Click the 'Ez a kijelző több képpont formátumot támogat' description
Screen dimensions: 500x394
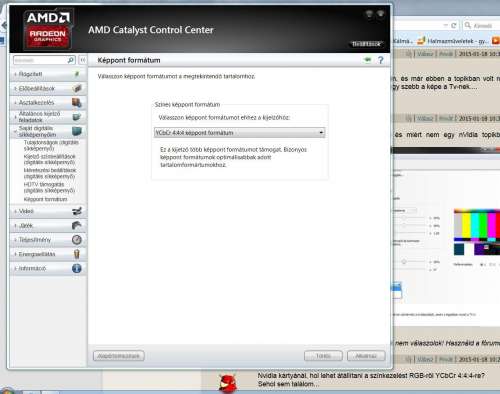pos(233,157)
